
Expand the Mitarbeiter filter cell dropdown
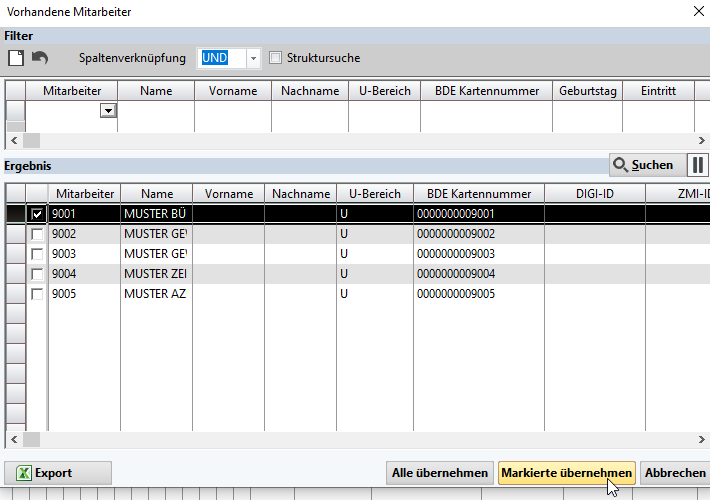pos(108,111)
